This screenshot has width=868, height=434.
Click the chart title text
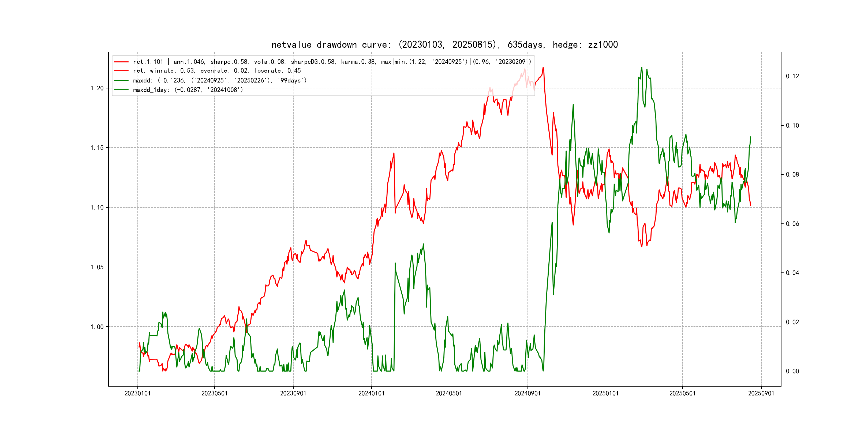pos(444,44)
